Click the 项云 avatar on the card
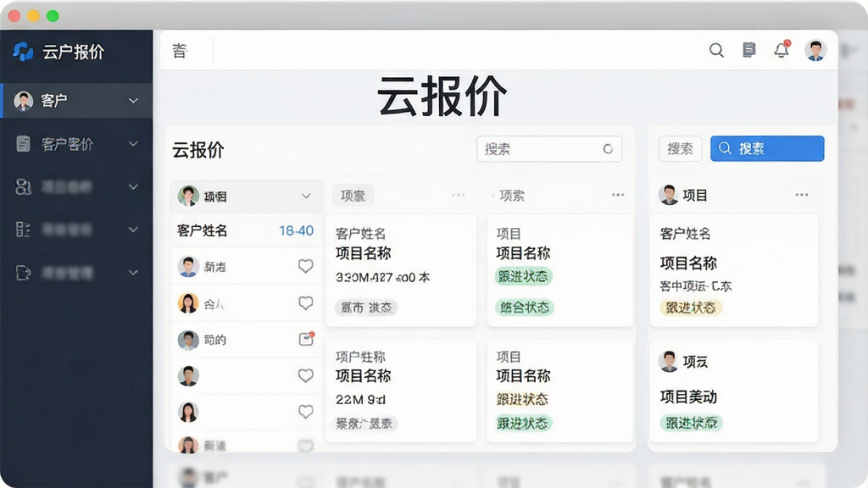 coord(669,361)
